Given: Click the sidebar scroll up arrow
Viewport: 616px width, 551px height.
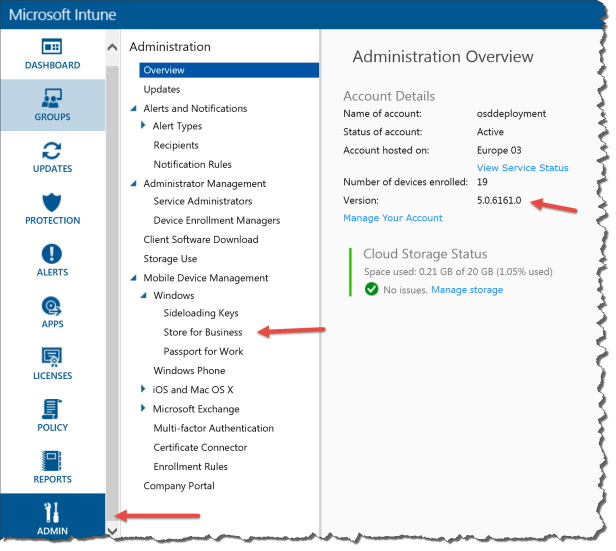Looking at the screenshot, I should (112, 48).
